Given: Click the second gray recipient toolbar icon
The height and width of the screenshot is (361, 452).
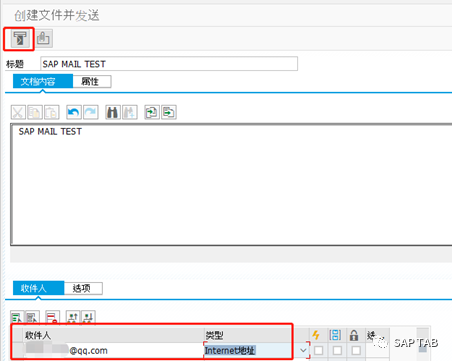Looking at the screenshot, I should click(32, 317).
